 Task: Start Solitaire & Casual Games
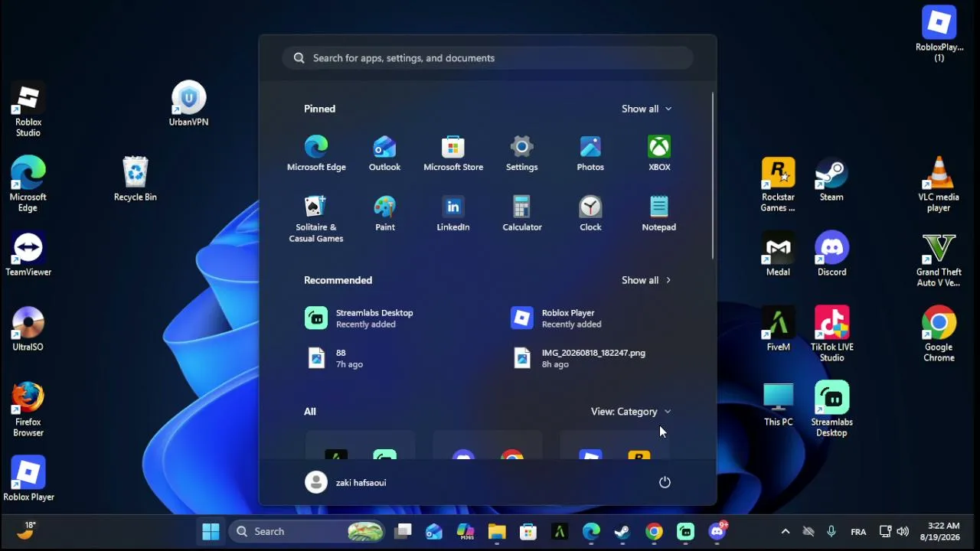click(316, 219)
